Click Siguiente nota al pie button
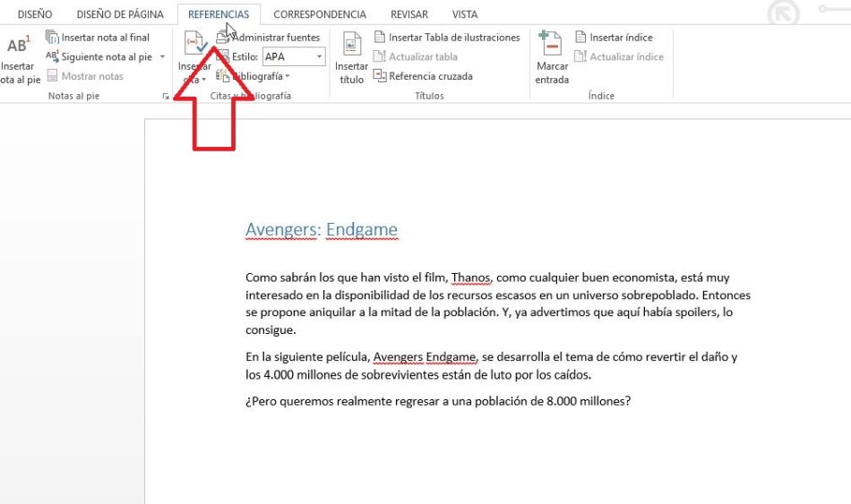 99,57
